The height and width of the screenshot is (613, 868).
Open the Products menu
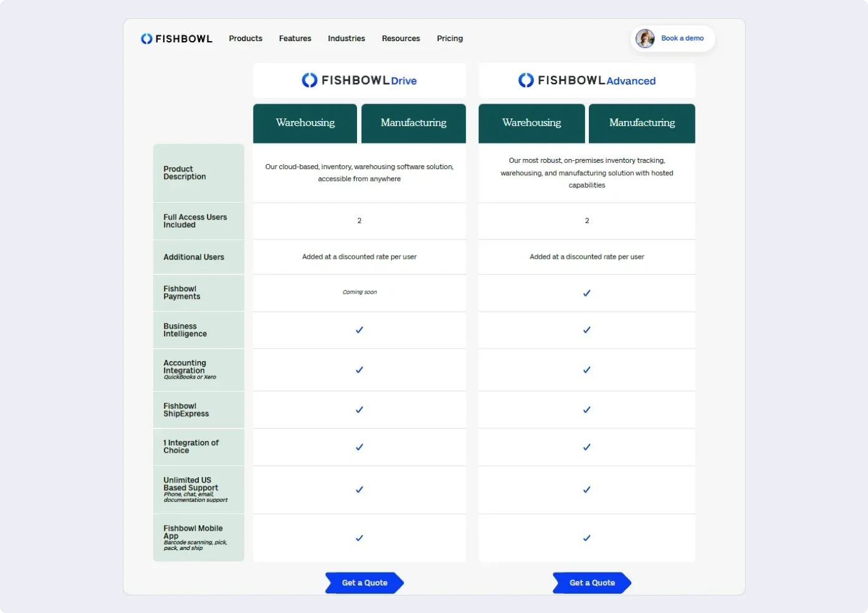[246, 39]
